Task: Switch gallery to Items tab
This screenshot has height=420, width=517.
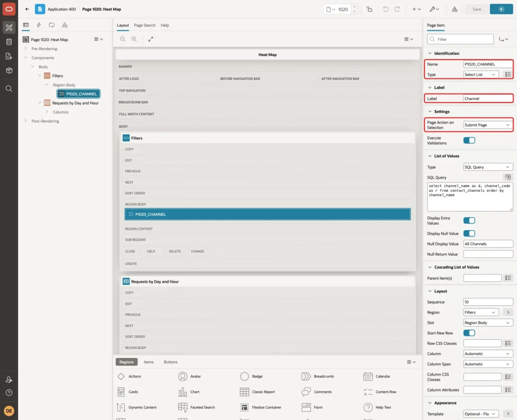Action: pyautogui.click(x=149, y=362)
